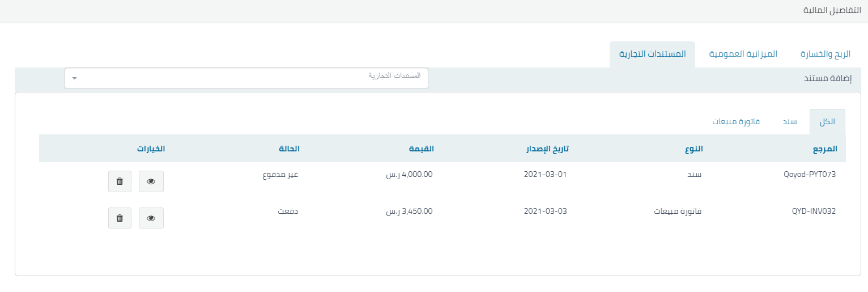Click the غير مدفوع status cell
Image resolution: width=868 pixels, height=292 pixels.
[280, 174]
